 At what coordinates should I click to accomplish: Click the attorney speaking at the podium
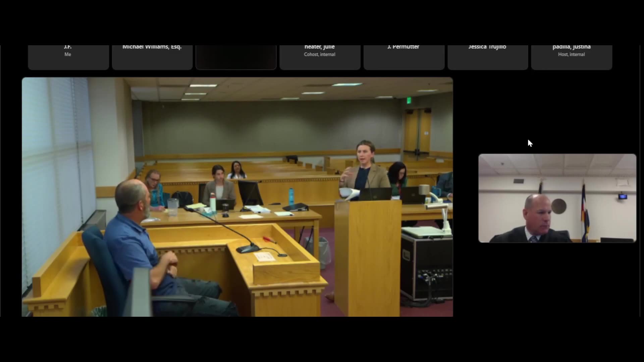(365, 168)
